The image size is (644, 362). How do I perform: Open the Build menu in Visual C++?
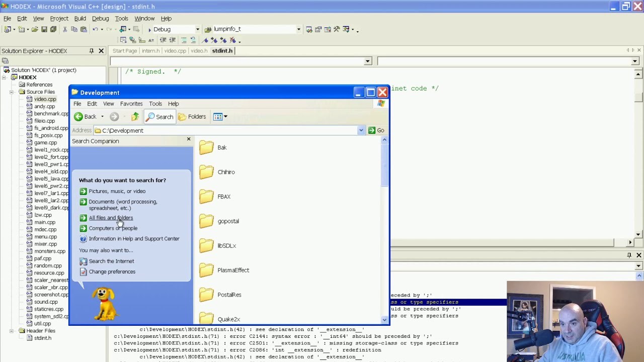click(80, 19)
